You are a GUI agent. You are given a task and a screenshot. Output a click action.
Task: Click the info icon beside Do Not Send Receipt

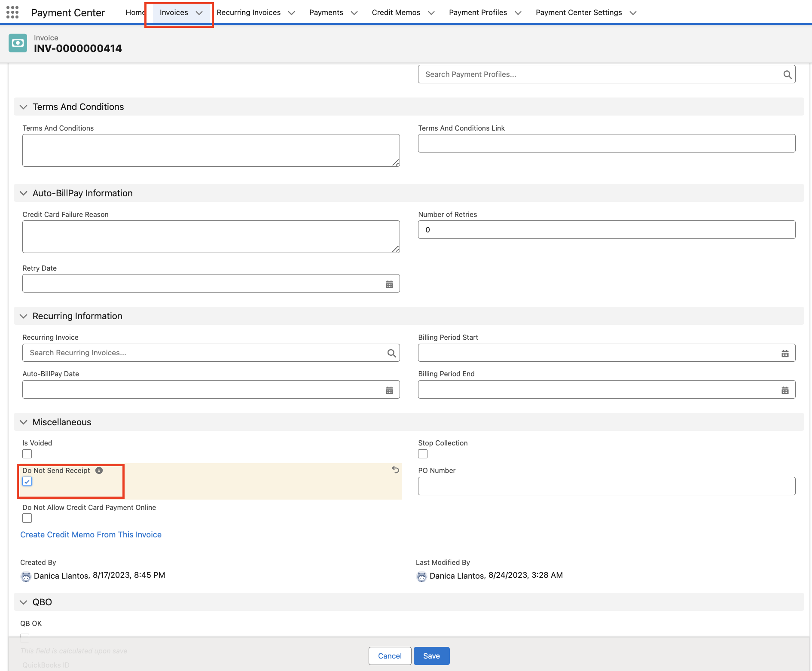coord(99,470)
